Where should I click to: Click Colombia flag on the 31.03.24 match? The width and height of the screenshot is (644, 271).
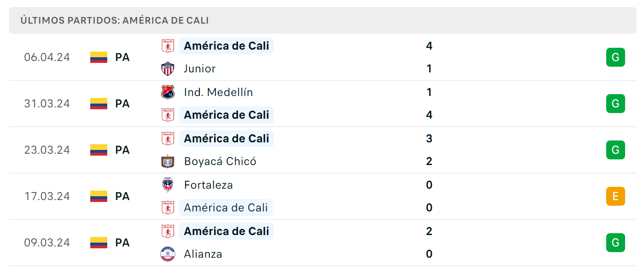pyautogui.click(x=99, y=104)
